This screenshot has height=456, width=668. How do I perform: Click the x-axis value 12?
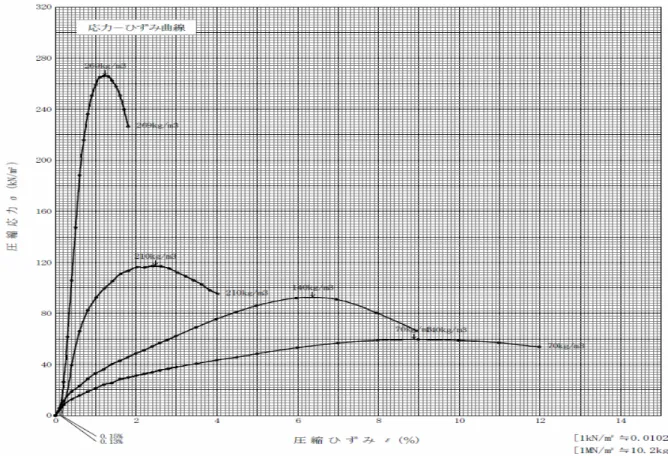[540, 421]
